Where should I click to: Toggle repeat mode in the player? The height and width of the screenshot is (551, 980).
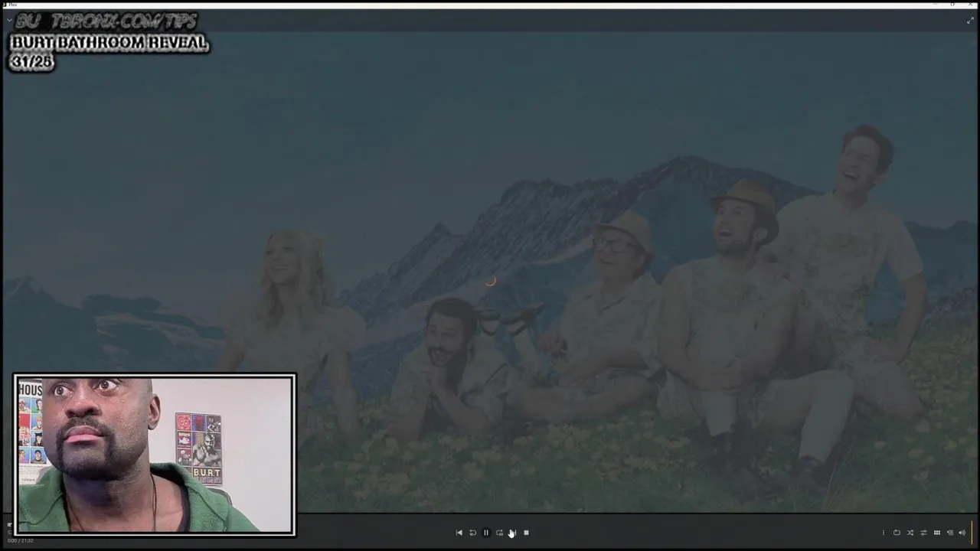[x=897, y=533]
